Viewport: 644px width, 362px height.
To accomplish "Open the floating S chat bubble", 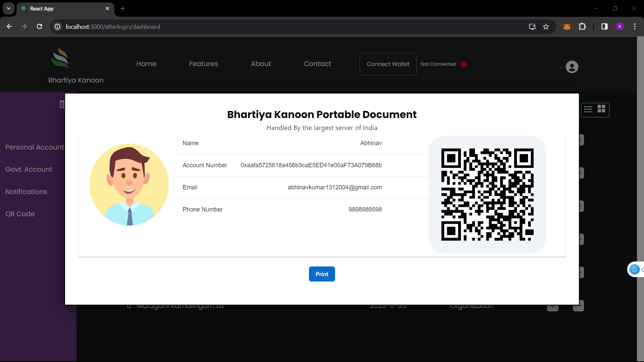I will click(x=635, y=269).
